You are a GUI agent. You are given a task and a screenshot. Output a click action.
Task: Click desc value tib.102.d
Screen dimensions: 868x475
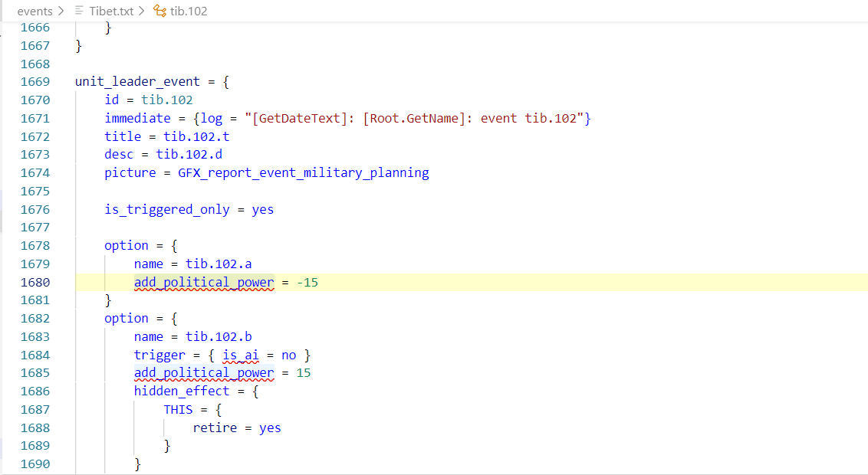[189, 154]
